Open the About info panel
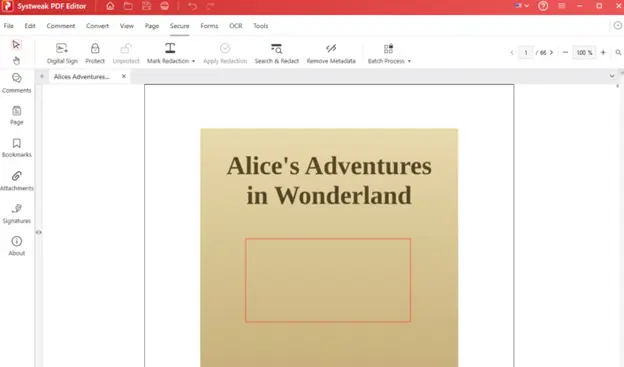 [16, 246]
